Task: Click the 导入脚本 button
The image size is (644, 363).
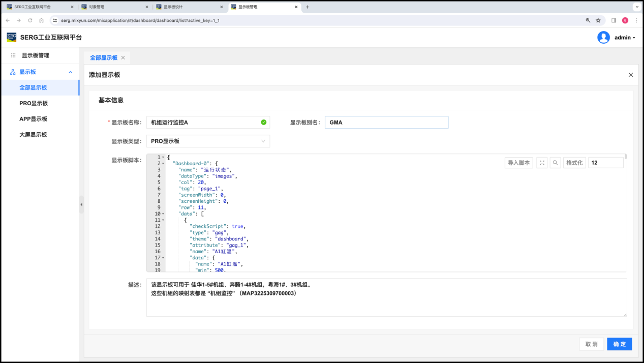Action: (519, 163)
